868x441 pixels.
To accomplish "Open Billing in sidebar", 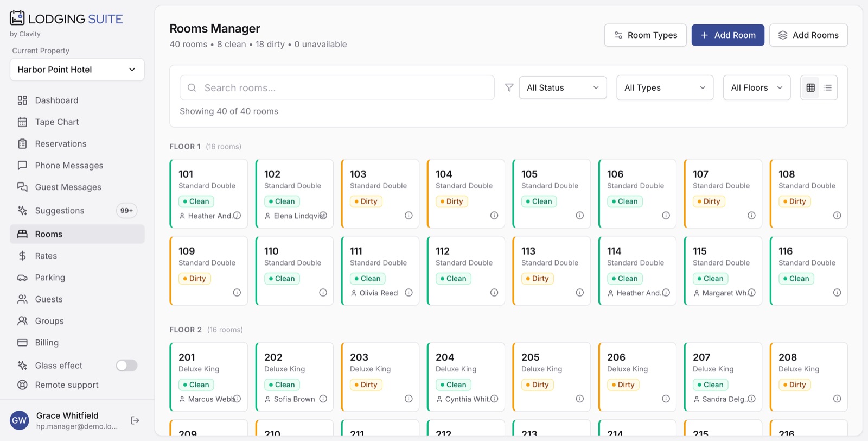I will coord(77,343).
